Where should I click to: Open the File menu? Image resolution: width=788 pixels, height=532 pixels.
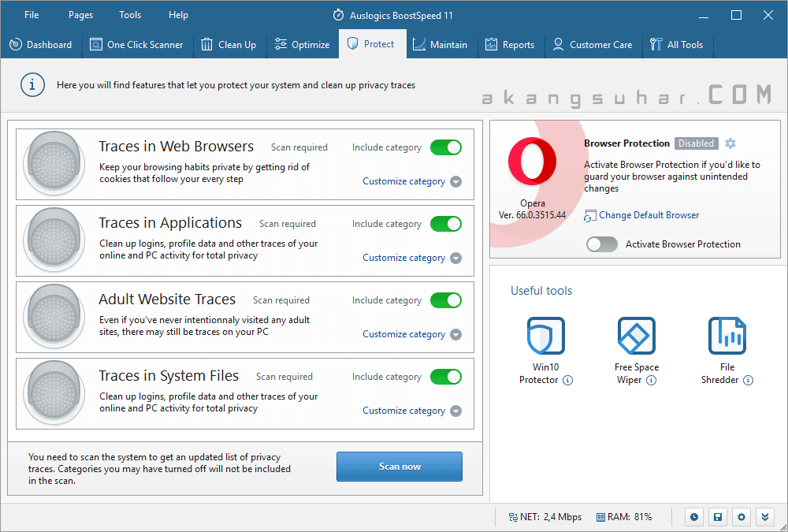point(32,15)
